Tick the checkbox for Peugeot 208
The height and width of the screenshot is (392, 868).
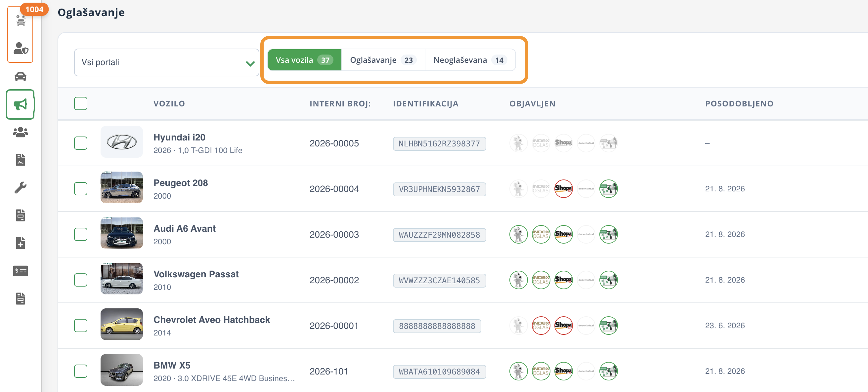pyautogui.click(x=80, y=189)
